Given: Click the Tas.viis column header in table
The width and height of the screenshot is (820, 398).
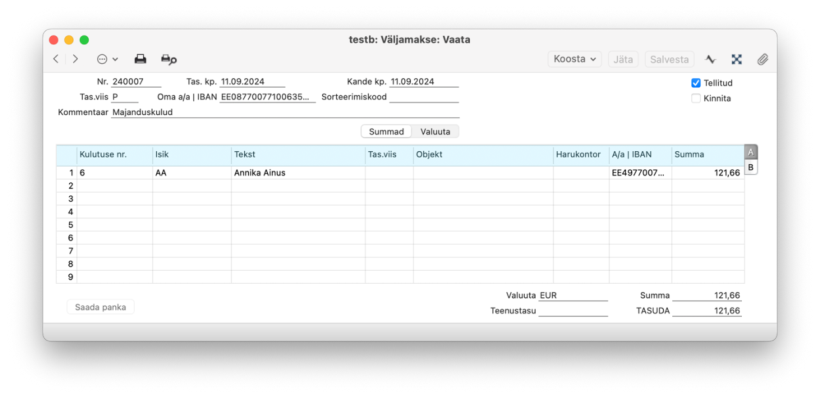Looking at the screenshot, I should pos(390,155).
